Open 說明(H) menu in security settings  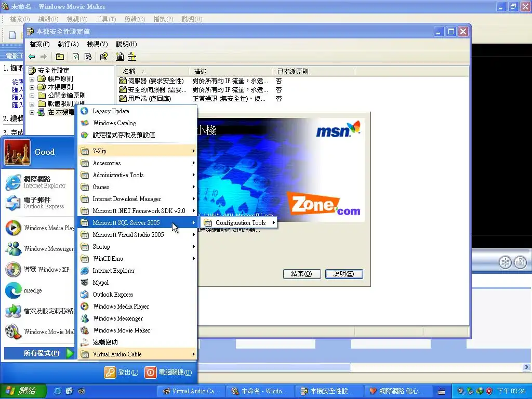(127, 44)
